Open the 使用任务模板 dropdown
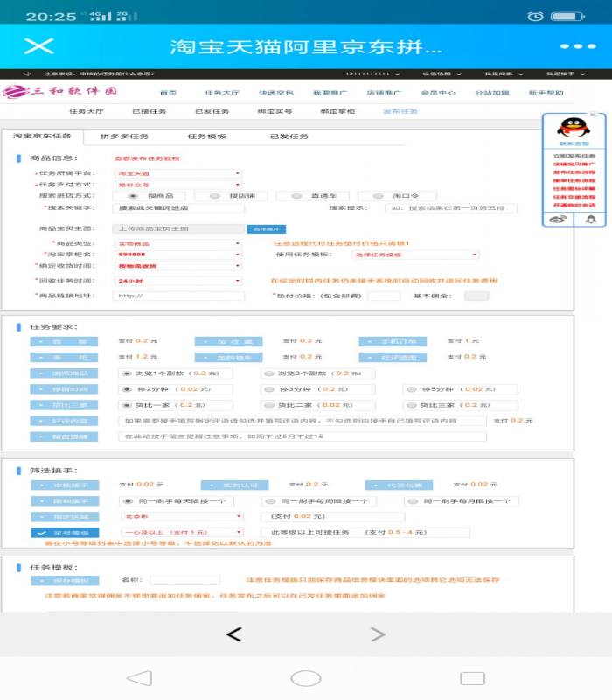 point(414,255)
